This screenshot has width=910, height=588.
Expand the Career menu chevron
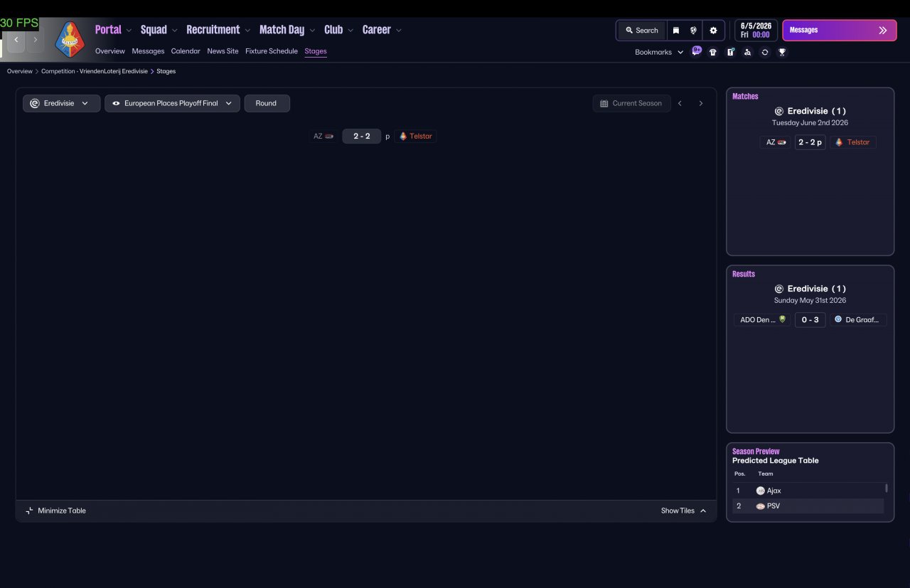[x=399, y=31]
